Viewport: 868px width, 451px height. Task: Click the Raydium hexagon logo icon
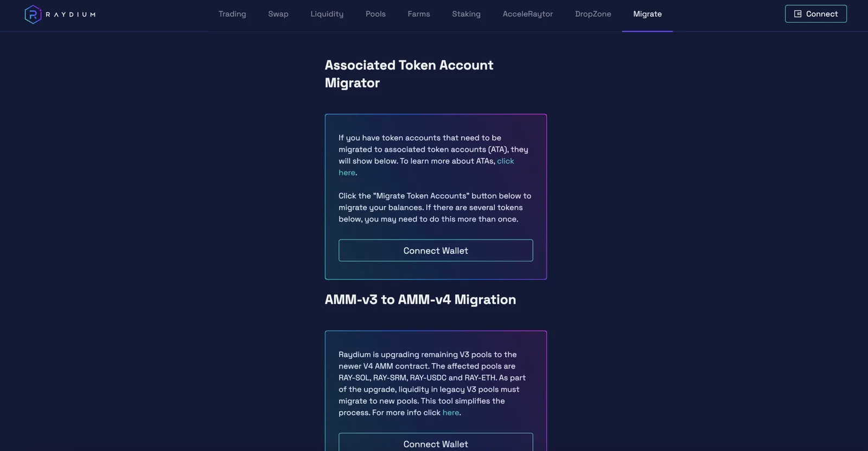pyautogui.click(x=33, y=14)
